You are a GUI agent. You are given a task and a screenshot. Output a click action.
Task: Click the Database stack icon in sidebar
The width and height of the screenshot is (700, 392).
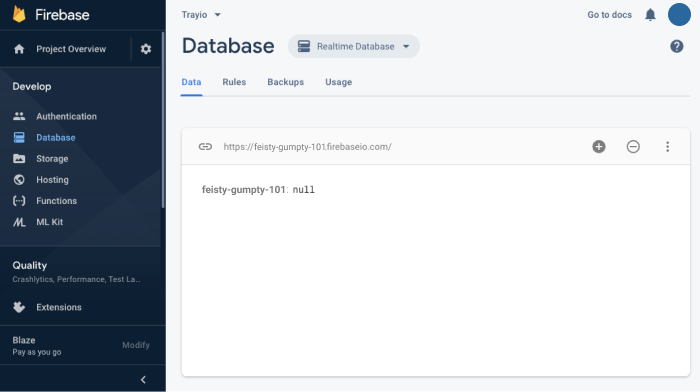(x=19, y=138)
